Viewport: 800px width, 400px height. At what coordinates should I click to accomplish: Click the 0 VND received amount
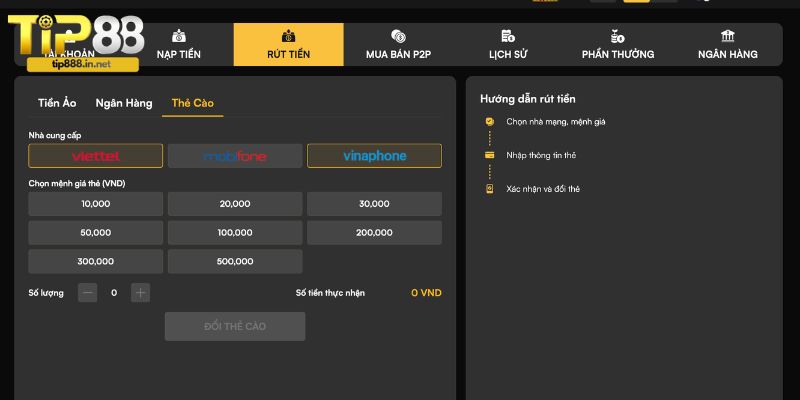pyautogui.click(x=427, y=293)
